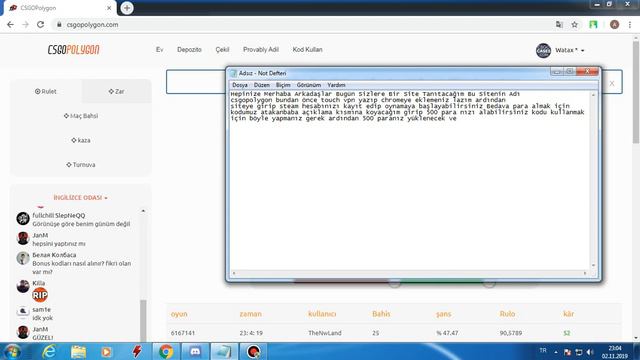Click Killa's RIP emoji in chat

(x=40, y=295)
